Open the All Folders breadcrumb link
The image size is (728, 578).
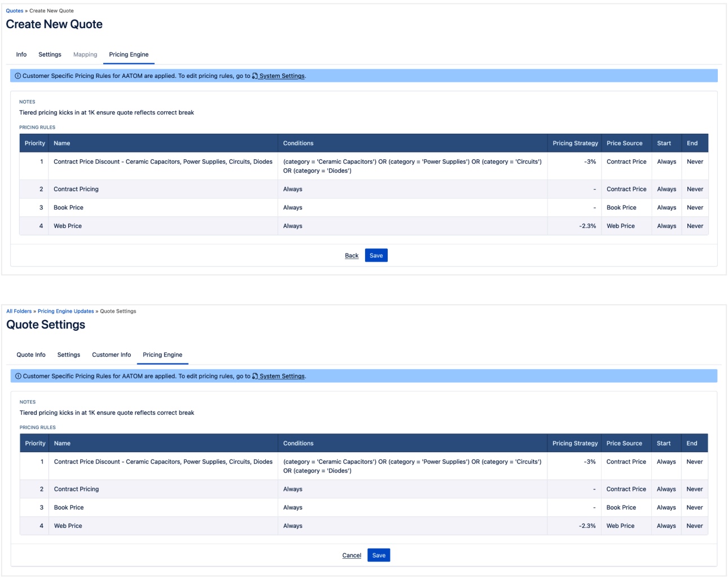[19, 311]
